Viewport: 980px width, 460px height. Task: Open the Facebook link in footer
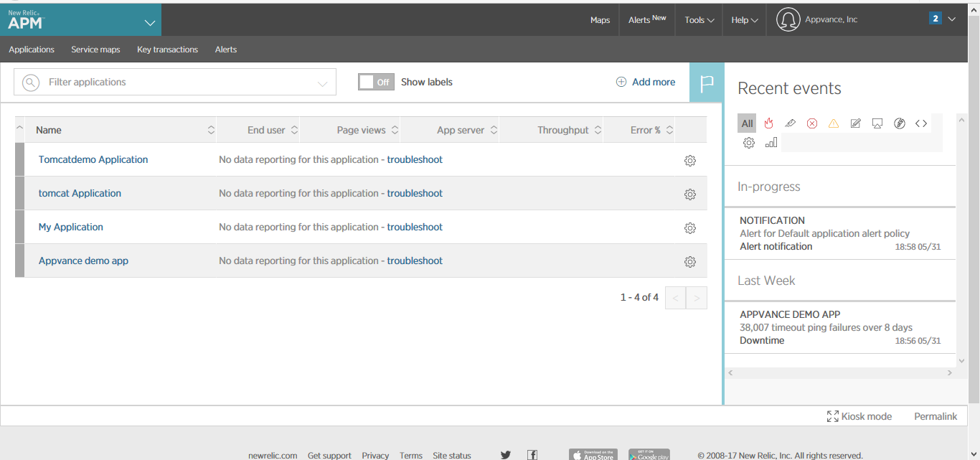coord(532,455)
